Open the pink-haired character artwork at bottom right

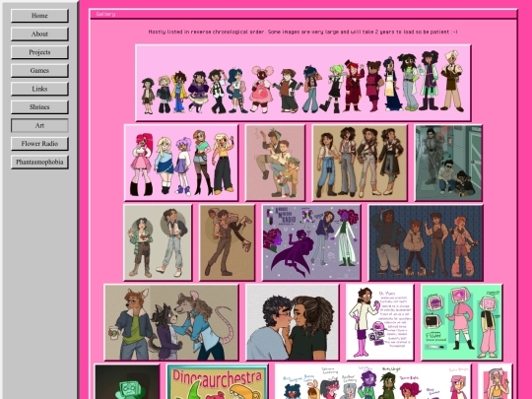[495, 381]
